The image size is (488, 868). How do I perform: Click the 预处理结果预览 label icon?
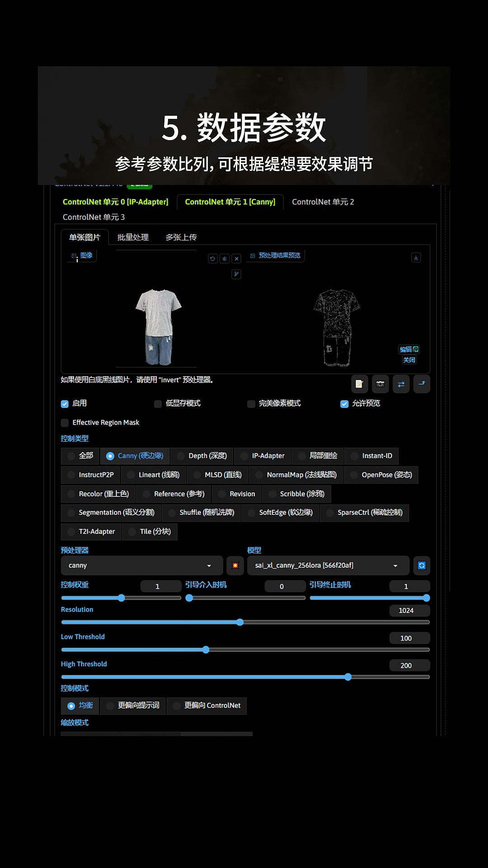tap(253, 255)
